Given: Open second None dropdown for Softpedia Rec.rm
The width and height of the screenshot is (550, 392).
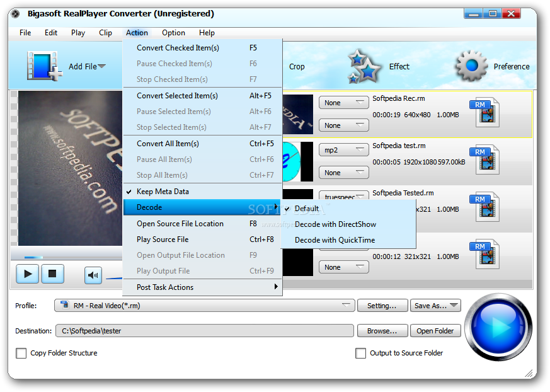Looking at the screenshot, I should (x=344, y=125).
